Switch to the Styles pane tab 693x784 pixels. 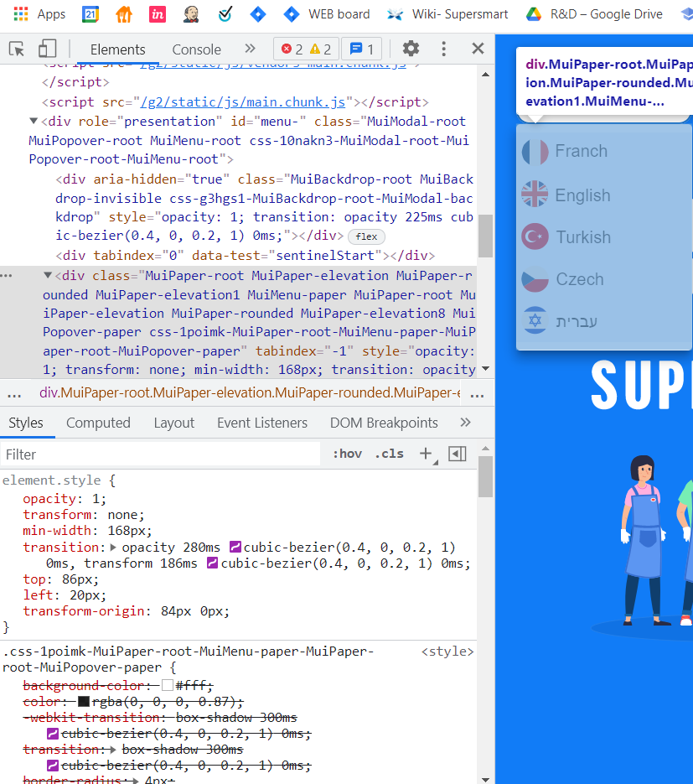(x=26, y=423)
